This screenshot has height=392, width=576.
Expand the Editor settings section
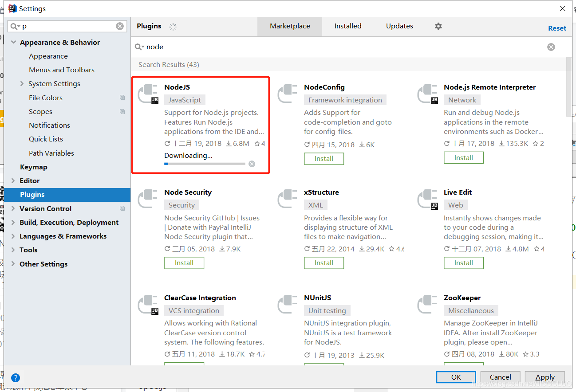click(13, 181)
